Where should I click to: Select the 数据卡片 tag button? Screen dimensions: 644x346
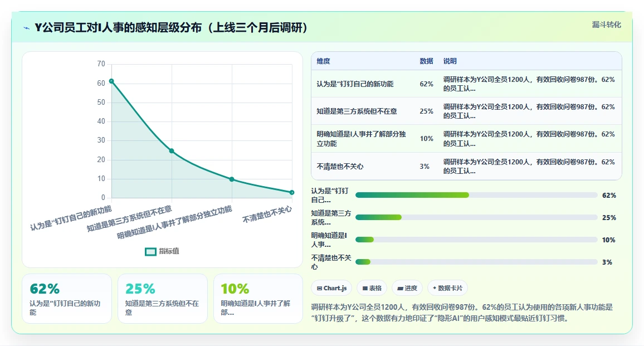click(448, 288)
